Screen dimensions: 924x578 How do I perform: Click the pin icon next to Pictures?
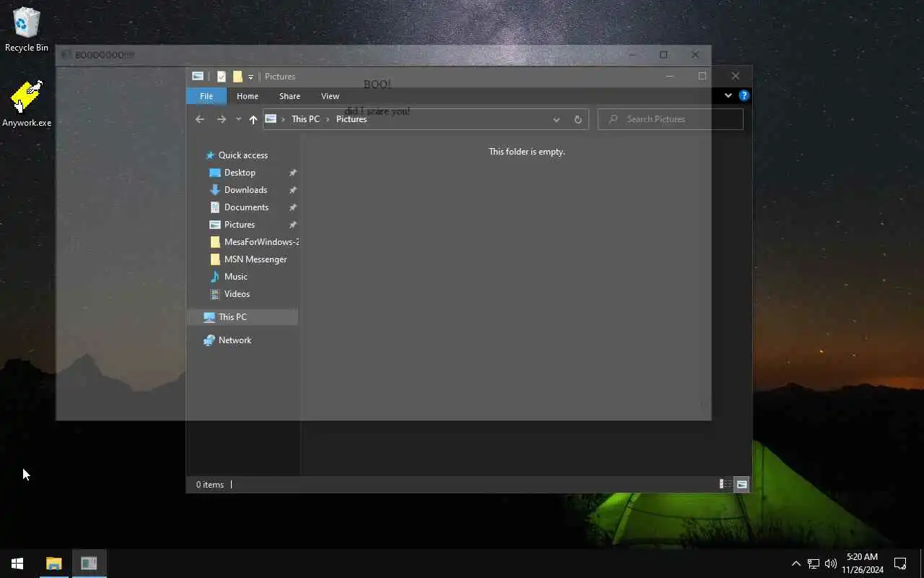tap(292, 225)
